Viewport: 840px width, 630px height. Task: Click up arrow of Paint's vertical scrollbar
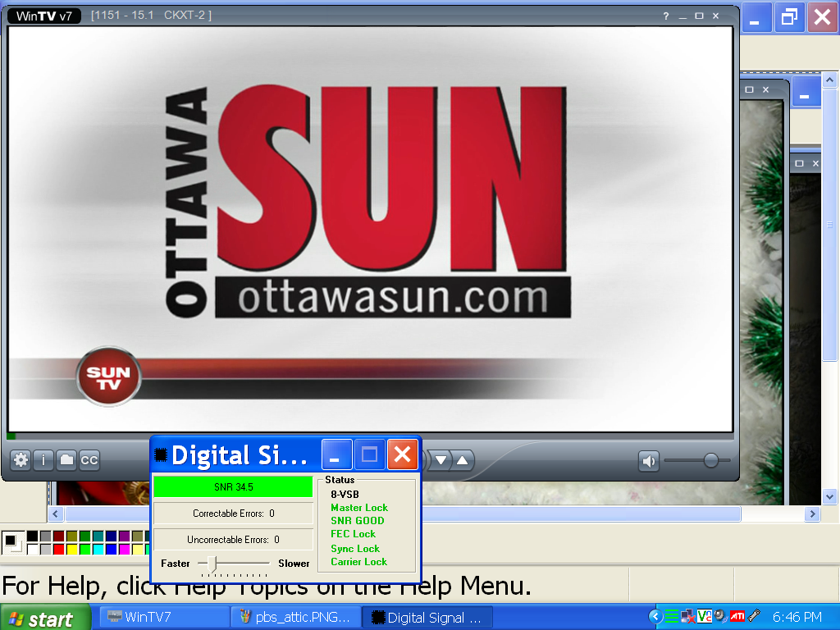click(x=830, y=80)
